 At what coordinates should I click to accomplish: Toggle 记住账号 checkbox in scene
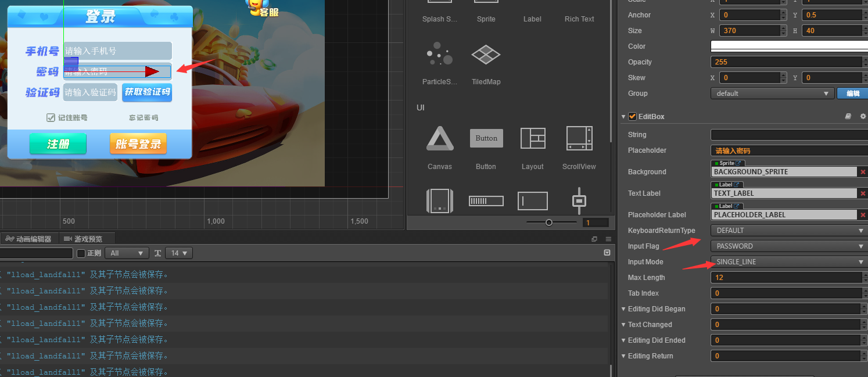[51, 118]
